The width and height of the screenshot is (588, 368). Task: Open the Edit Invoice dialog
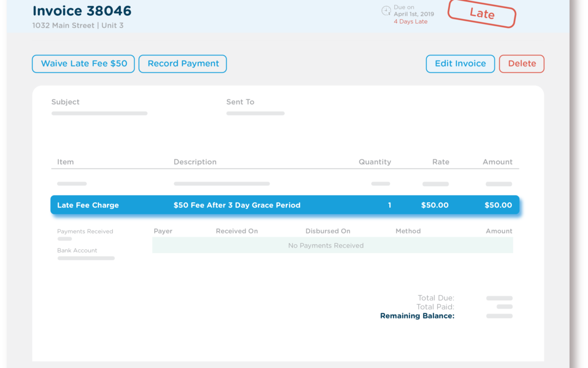coord(460,64)
